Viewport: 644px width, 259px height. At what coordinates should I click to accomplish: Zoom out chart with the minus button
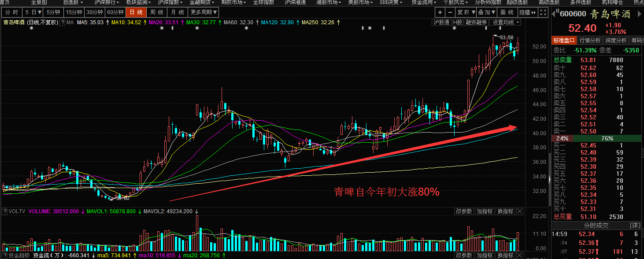450,12
